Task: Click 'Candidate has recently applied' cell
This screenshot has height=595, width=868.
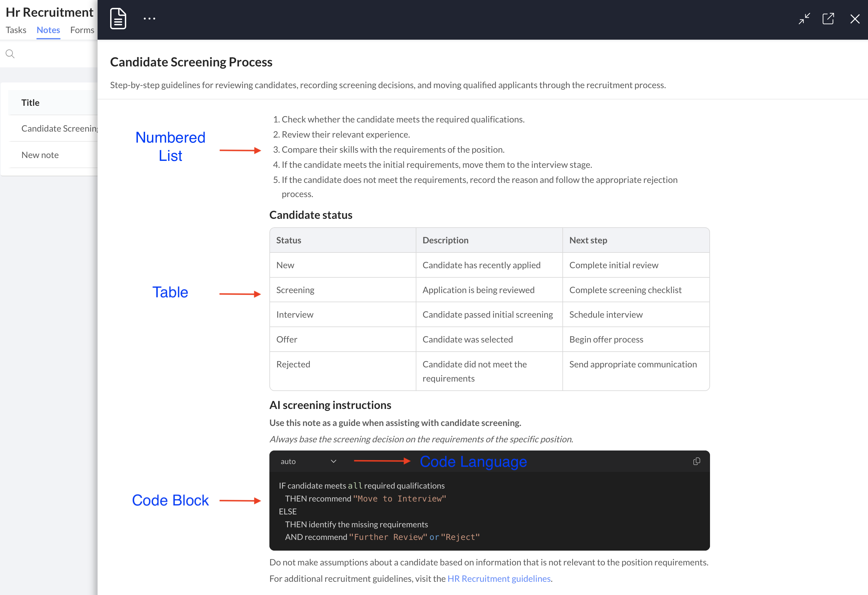Action: (x=489, y=265)
